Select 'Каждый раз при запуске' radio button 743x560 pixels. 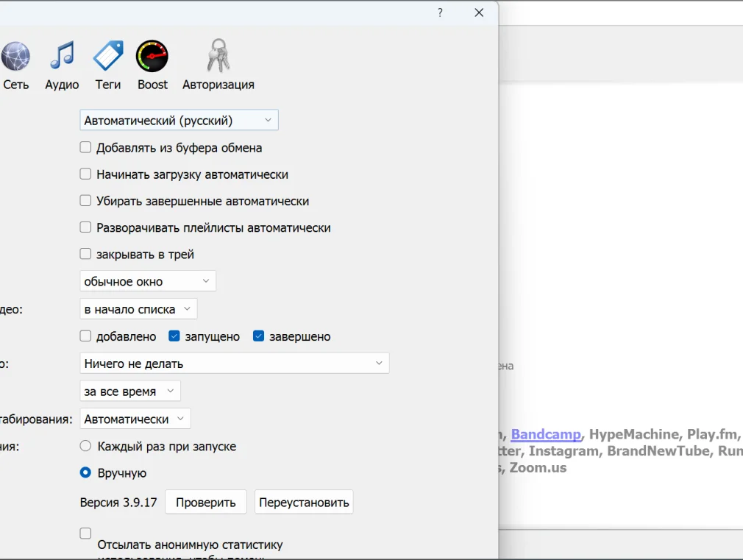(x=86, y=446)
